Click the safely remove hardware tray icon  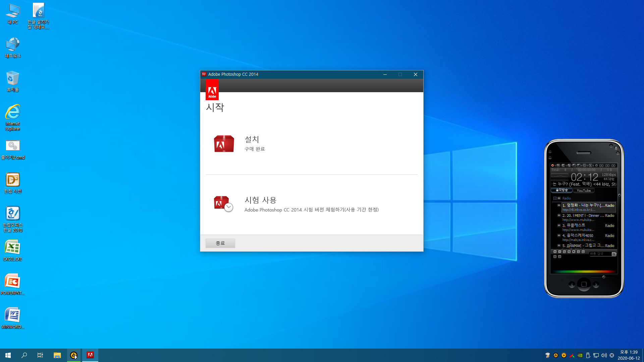pos(588,355)
